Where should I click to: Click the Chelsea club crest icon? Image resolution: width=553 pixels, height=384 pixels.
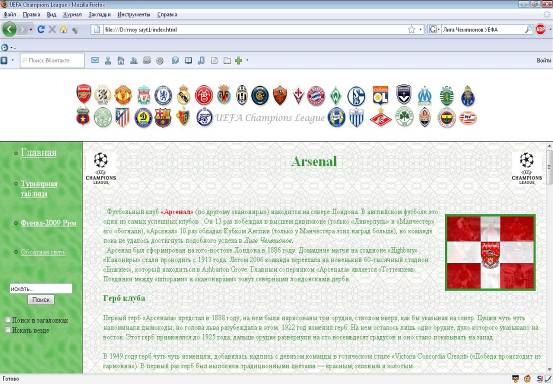pyautogui.click(x=163, y=95)
